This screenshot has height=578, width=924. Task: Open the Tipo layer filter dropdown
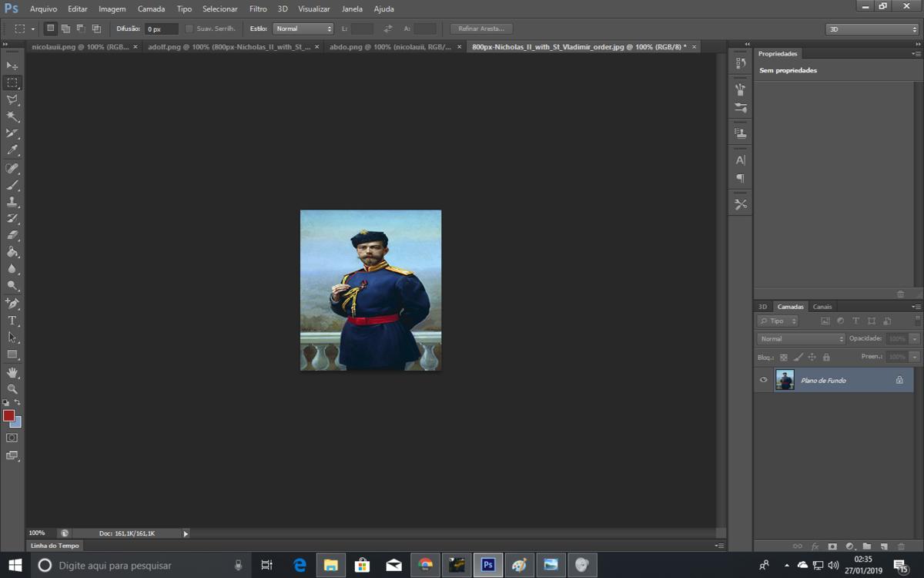(777, 321)
